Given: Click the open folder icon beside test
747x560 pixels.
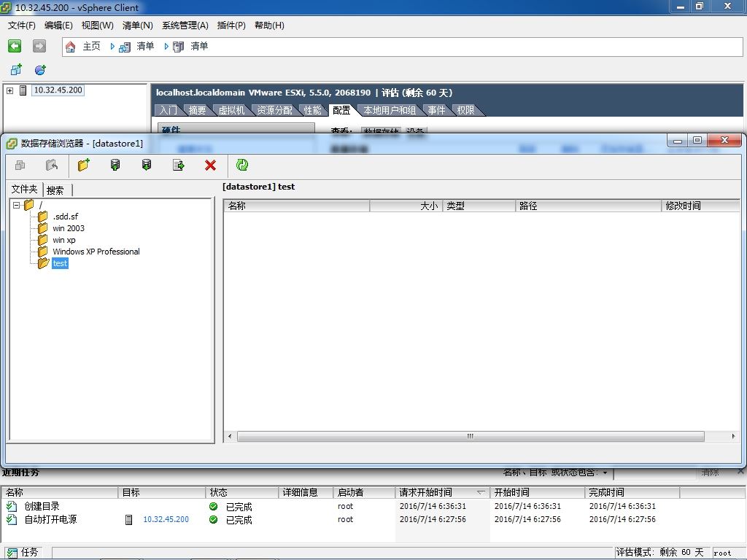Looking at the screenshot, I should (43, 262).
